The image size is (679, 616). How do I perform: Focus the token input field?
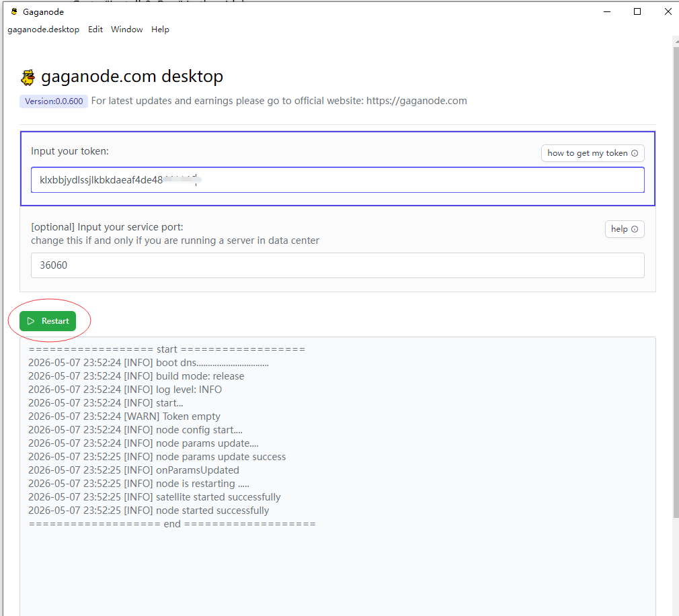click(x=337, y=180)
